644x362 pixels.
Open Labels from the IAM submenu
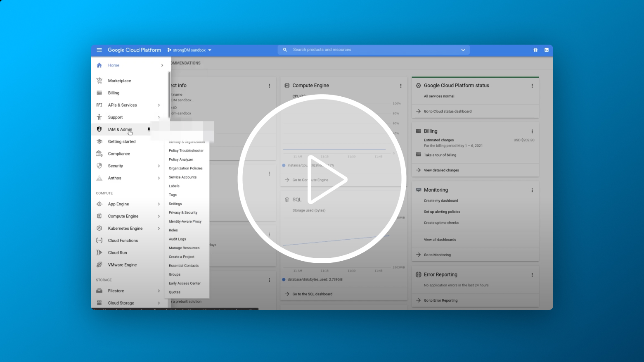[x=174, y=186]
